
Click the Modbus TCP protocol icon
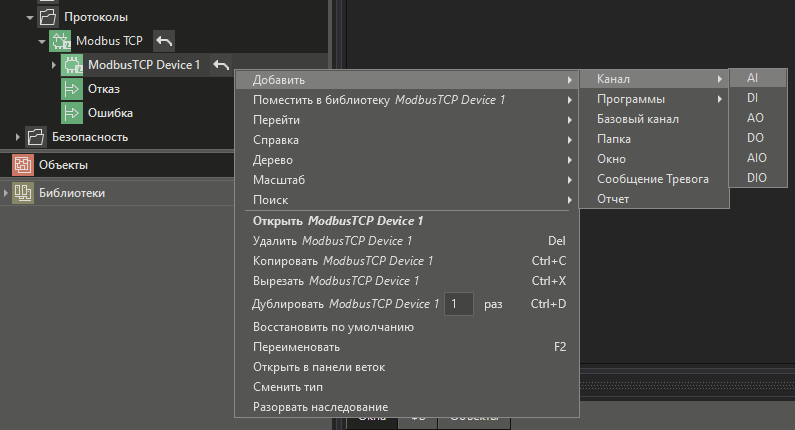tap(60, 41)
